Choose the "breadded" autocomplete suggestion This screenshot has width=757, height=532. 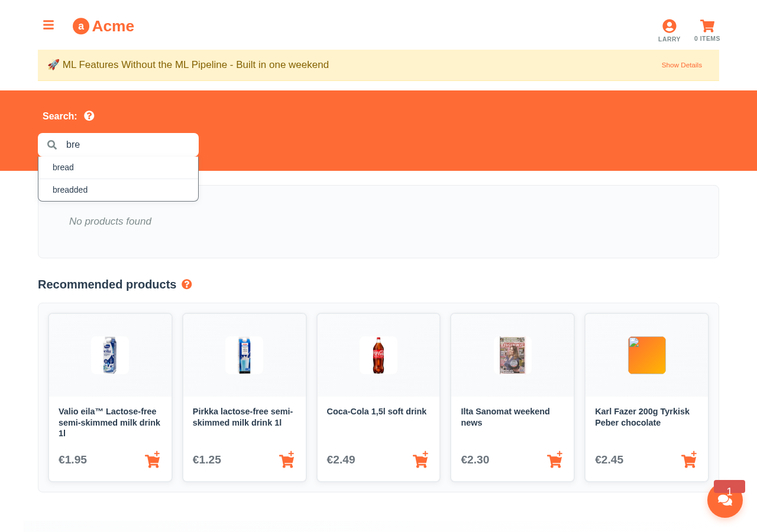[x=70, y=190]
